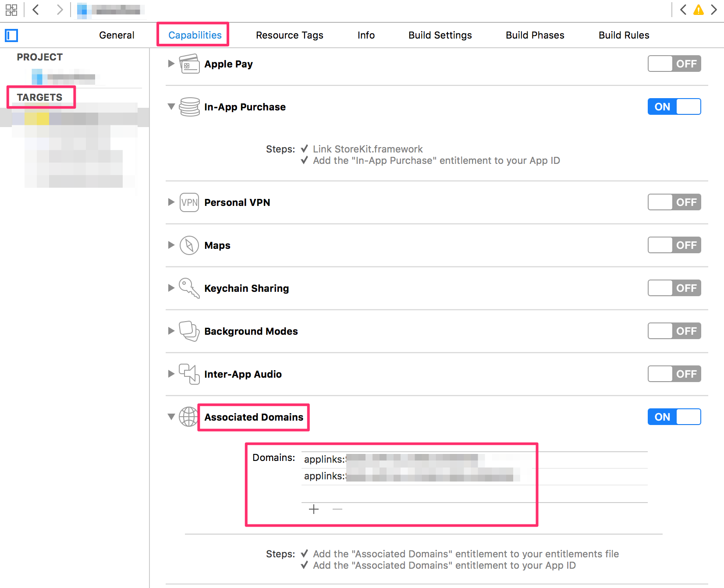Click the Inter-App Audio label
724x588 pixels.
[x=243, y=374]
